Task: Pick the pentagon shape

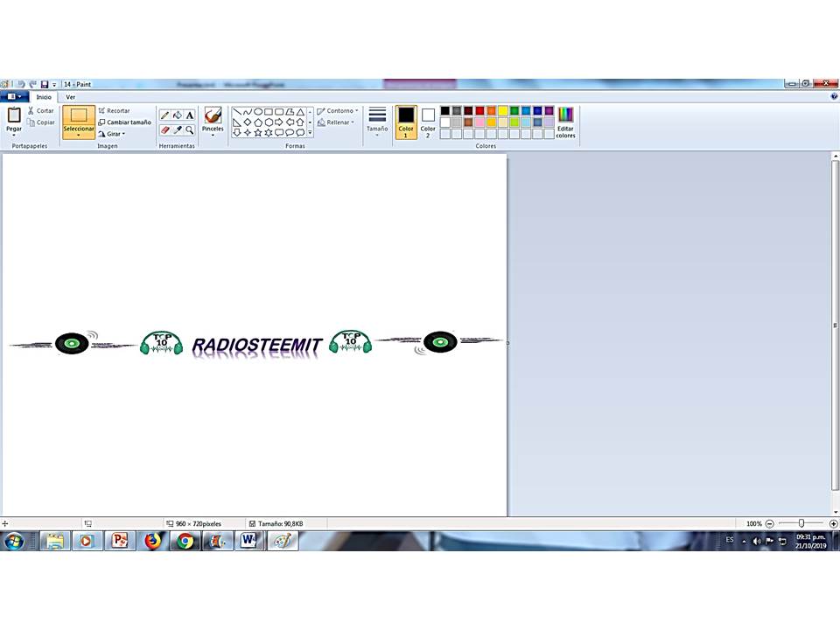Action: 257,122
